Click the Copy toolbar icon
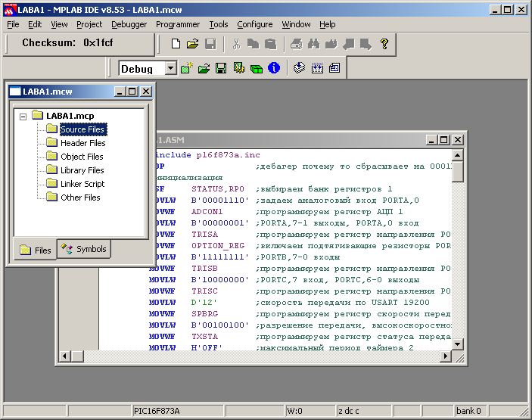Screen dimensions: 532x420 click(x=253, y=44)
